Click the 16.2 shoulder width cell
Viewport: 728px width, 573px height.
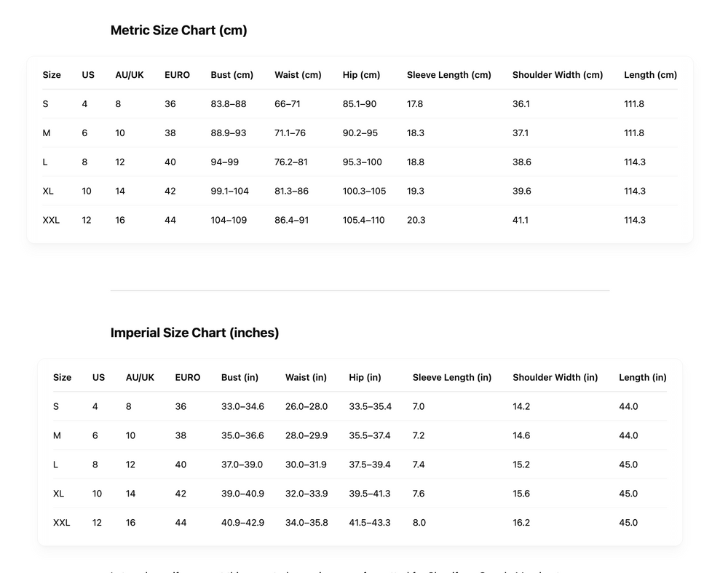[521, 523]
